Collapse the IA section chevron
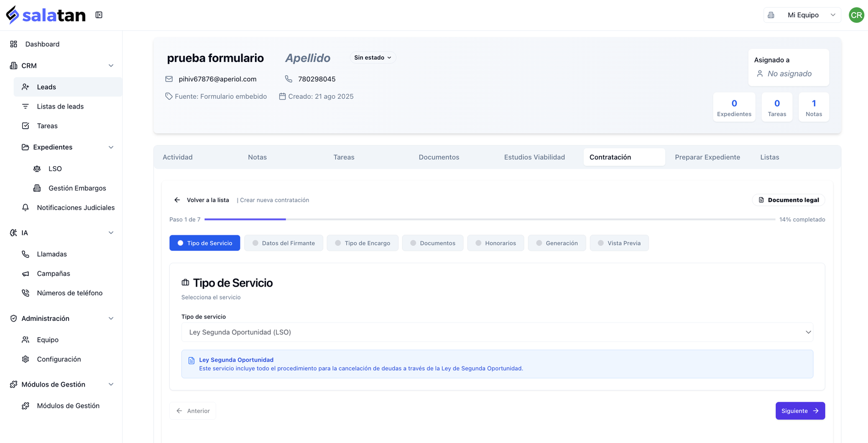 pyautogui.click(x=111, y=233)
